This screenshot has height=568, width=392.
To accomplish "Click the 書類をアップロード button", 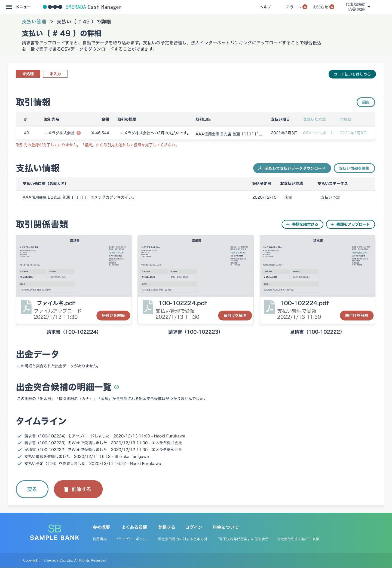I will 350,224.
